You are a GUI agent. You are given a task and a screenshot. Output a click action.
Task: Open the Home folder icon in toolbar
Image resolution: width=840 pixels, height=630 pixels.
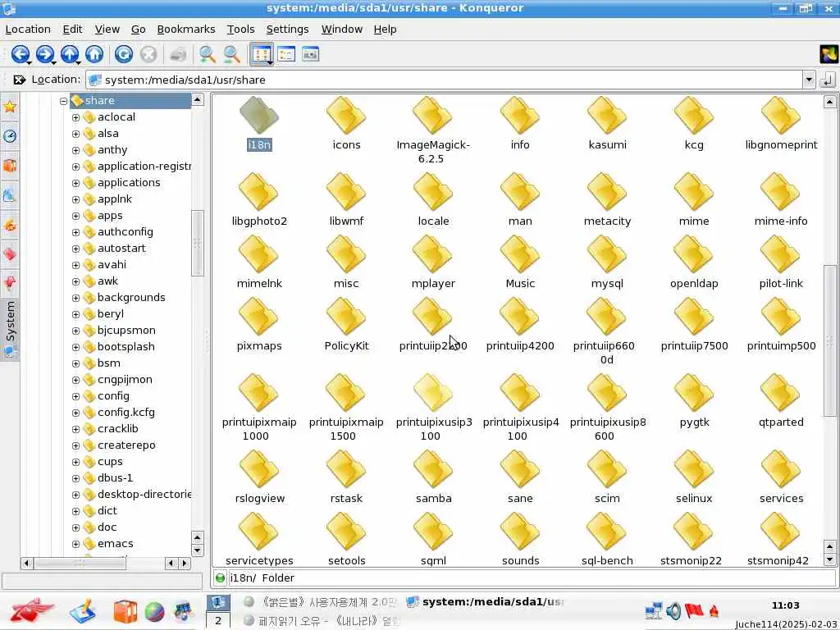94,54
